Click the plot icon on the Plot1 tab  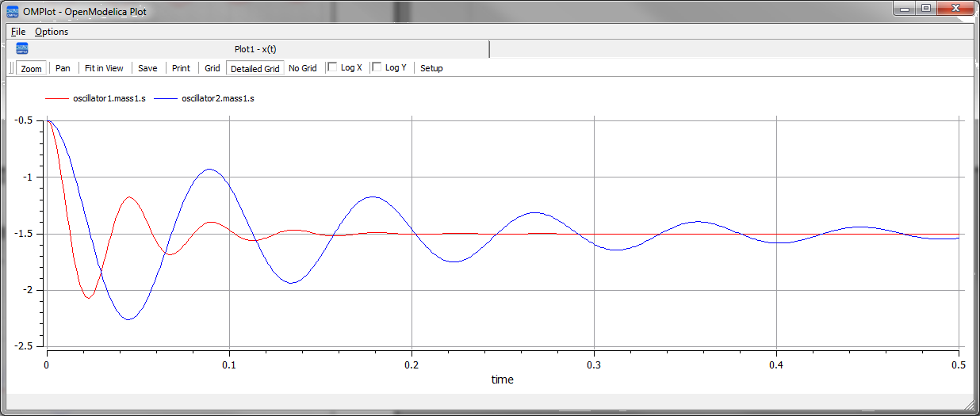coord(22,48)
